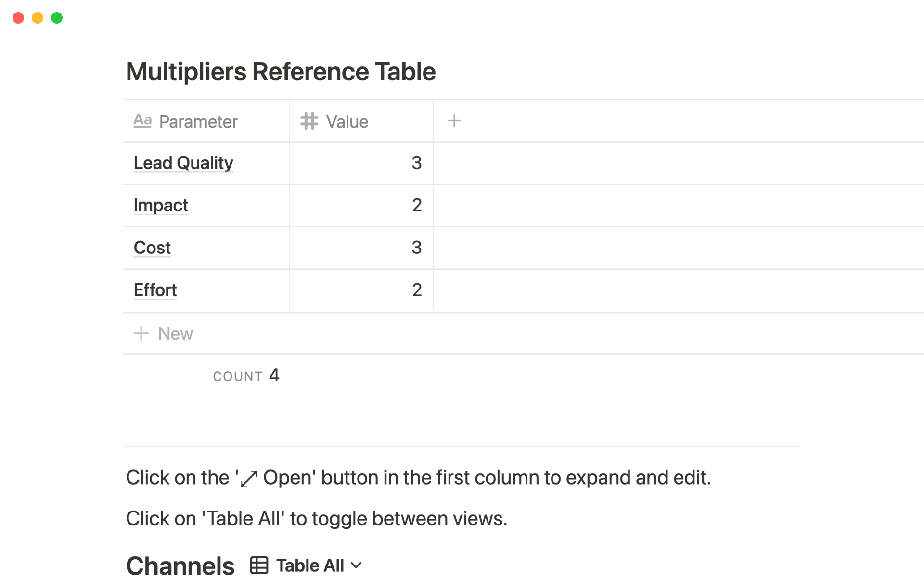Open the Parameter column header menu

point(198,121)
